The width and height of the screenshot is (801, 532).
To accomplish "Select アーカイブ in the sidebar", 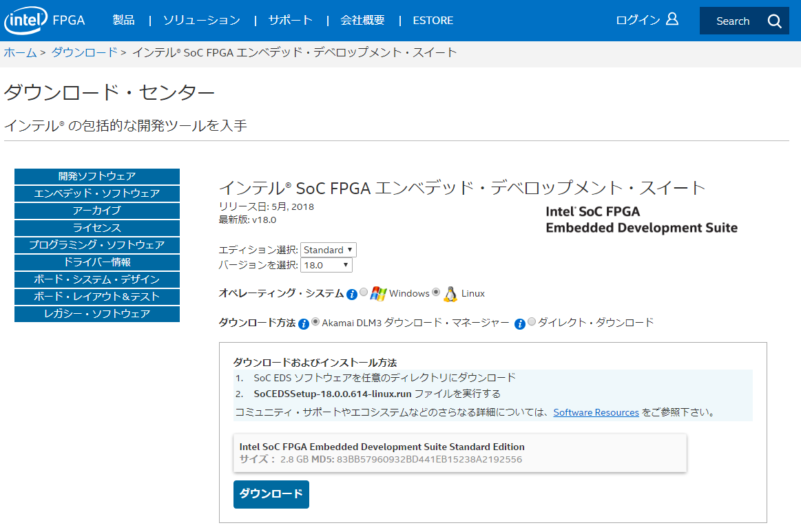I will point(97,211).
